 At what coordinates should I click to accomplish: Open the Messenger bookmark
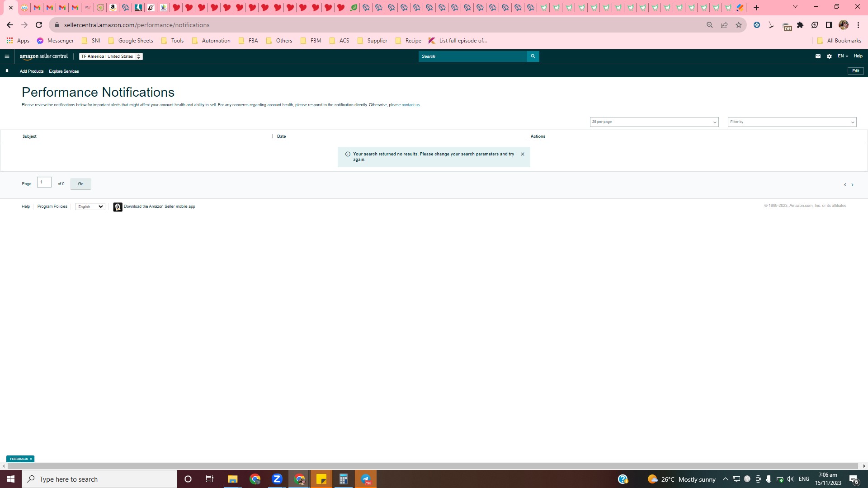click(x=55, y=41)
